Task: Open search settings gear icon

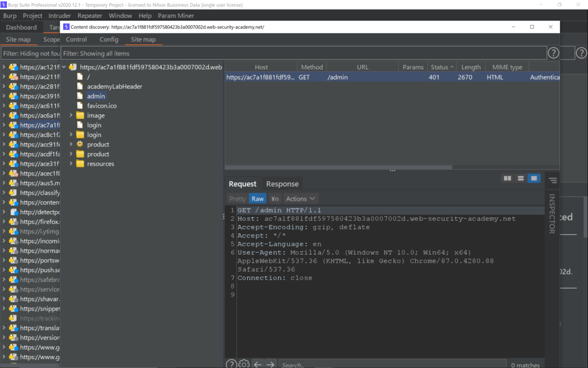Action: coord(244,364)
